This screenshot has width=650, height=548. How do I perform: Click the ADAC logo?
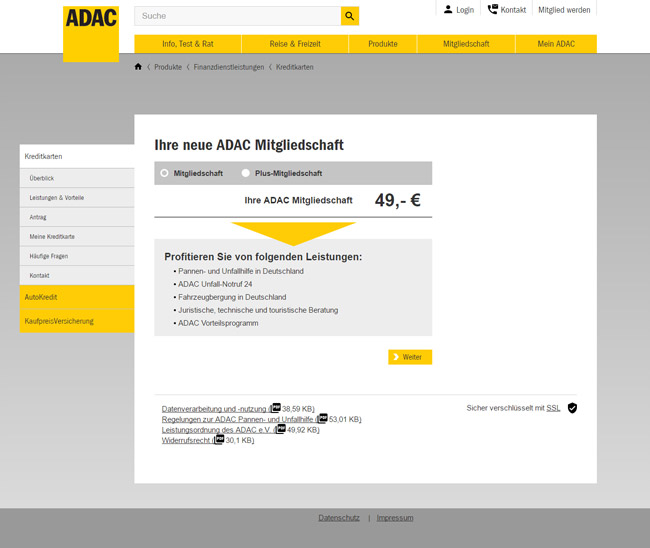[x=91, y=34]
